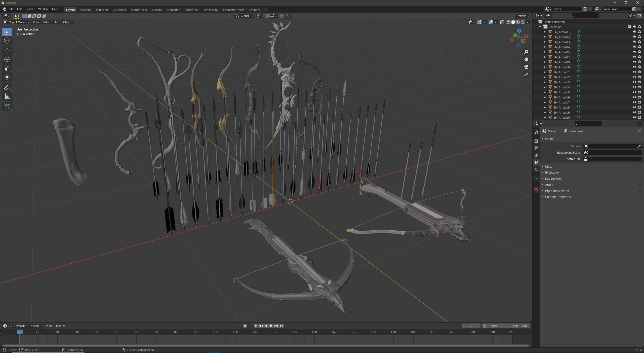Screen dimensions: 644x353
Task: Select the Move tool in toolbar
Action: tap(7, 51)
